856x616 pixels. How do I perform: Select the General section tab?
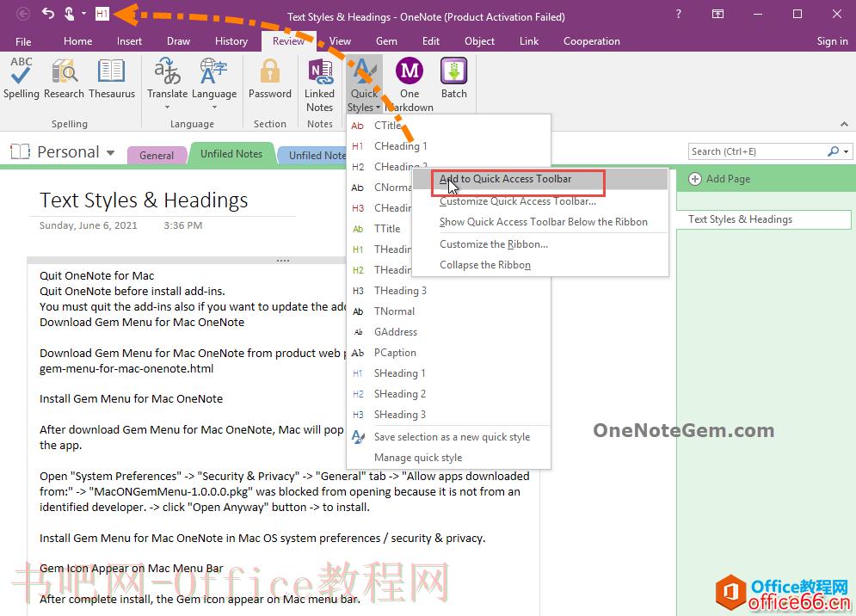[x=156, y=156]
